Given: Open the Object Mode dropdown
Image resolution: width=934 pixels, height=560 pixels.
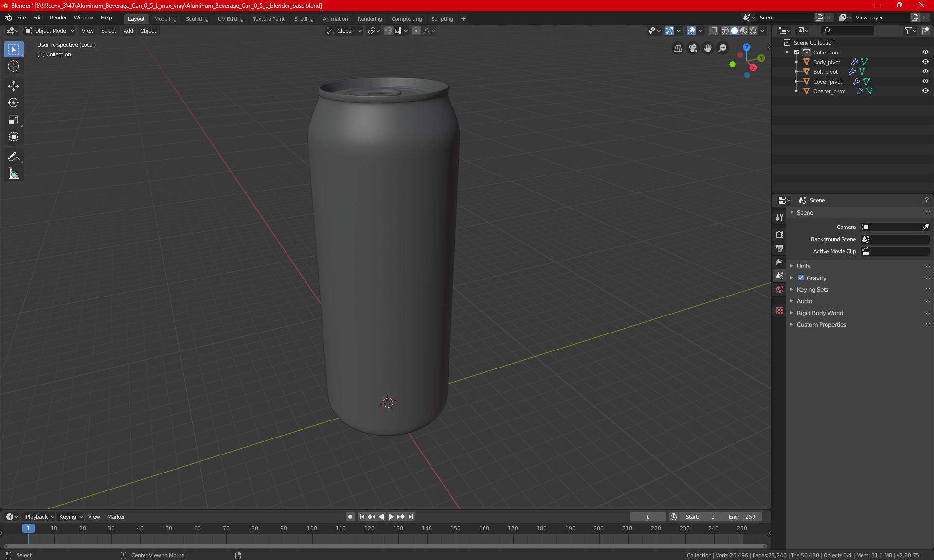Looking at the screenshot, I should 50,31.
